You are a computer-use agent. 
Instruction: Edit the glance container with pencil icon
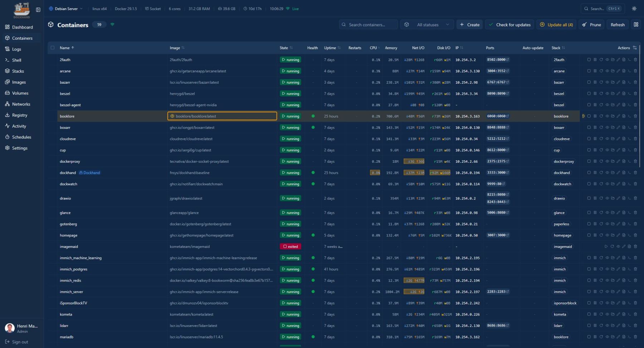(x=618, y=213)
